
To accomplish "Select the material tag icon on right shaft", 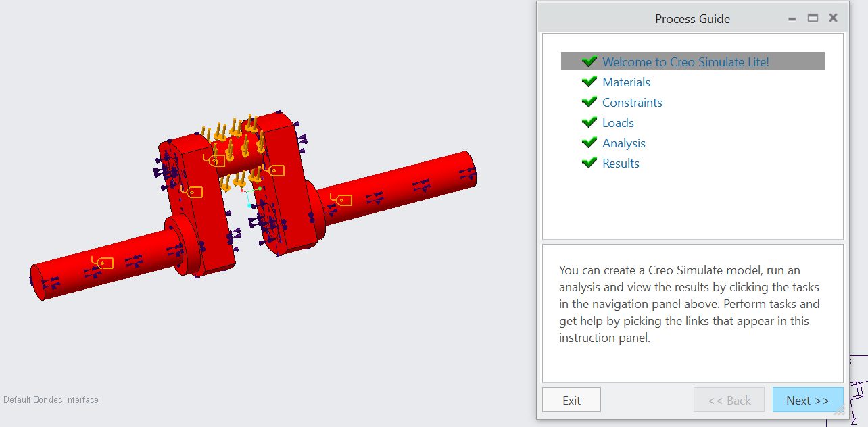I will point(341,199).
